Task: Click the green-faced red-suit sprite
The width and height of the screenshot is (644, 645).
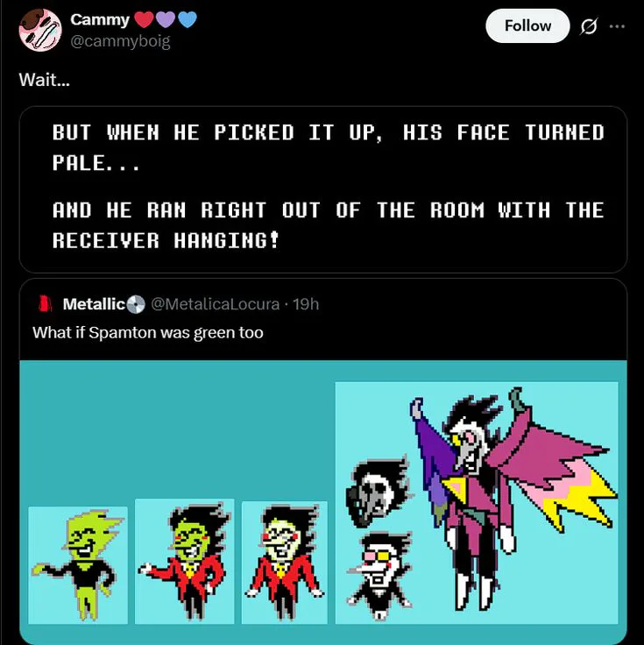Action: click(x=184, y=561)
